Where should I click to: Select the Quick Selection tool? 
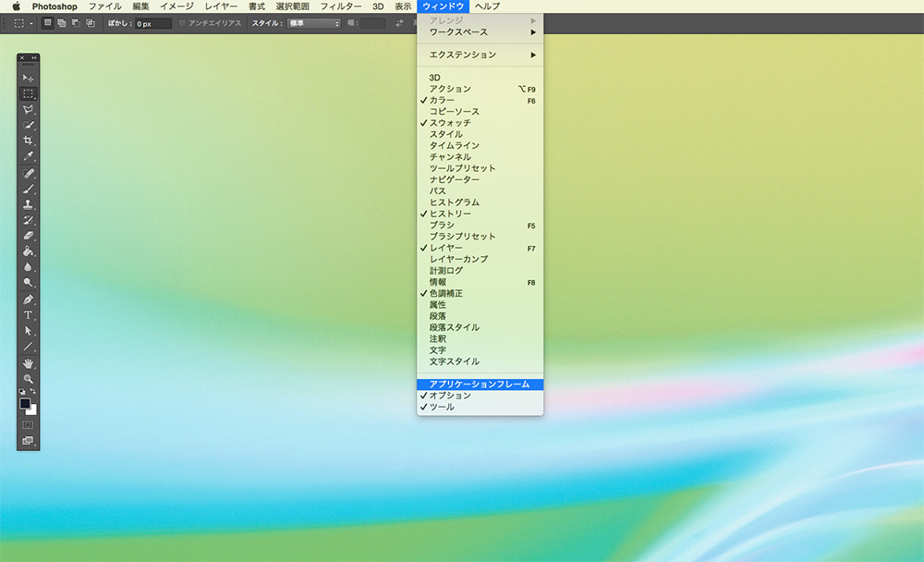point(28,125)
